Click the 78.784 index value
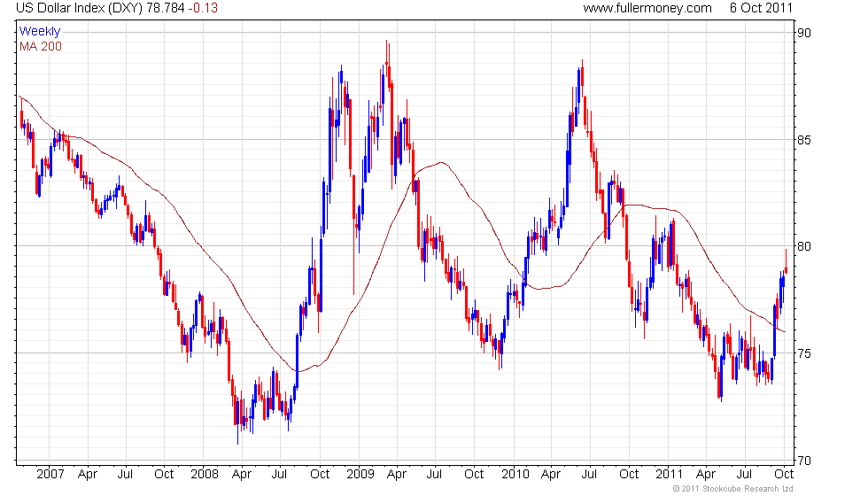 pos(166,8)
